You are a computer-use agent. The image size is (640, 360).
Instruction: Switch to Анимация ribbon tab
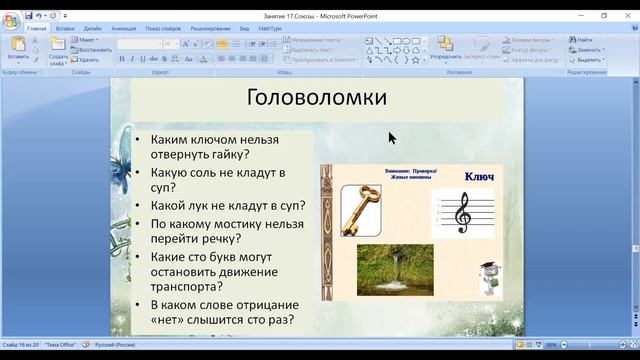click(124, 29)
